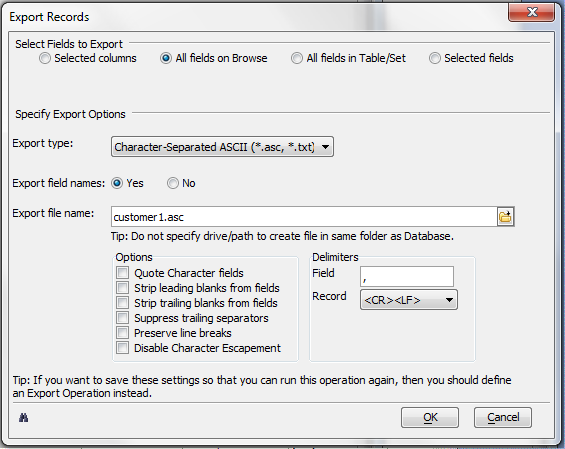Toggle Suppress trailing separators

(123, 318)
